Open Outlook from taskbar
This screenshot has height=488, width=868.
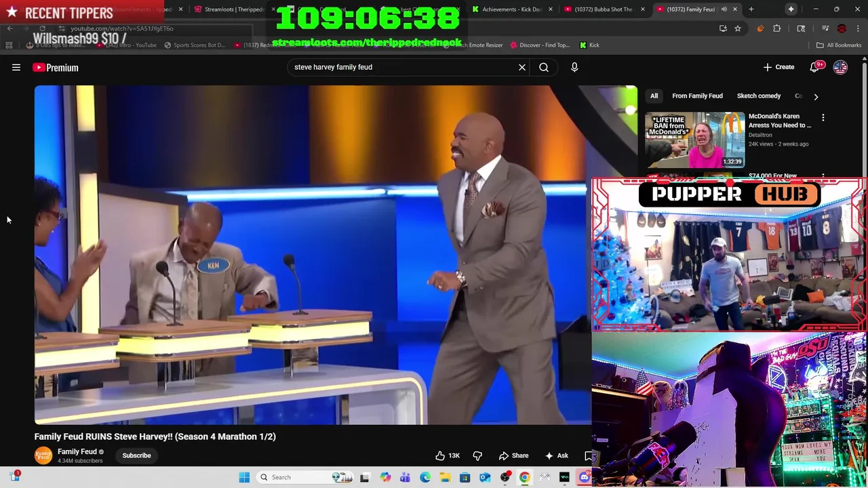point(485,477)
